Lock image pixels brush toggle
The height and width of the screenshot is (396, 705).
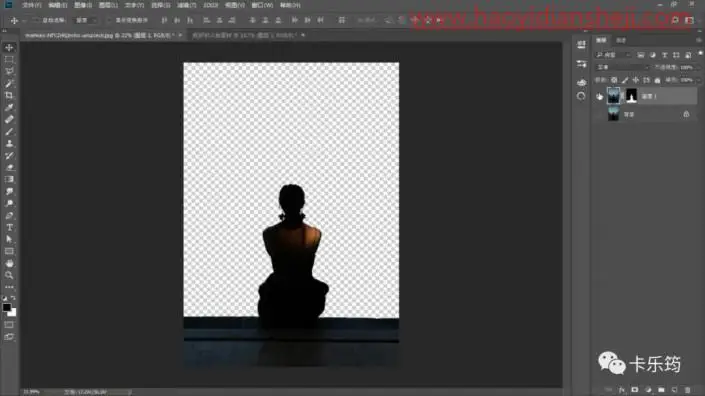click(x=625, y=80)
